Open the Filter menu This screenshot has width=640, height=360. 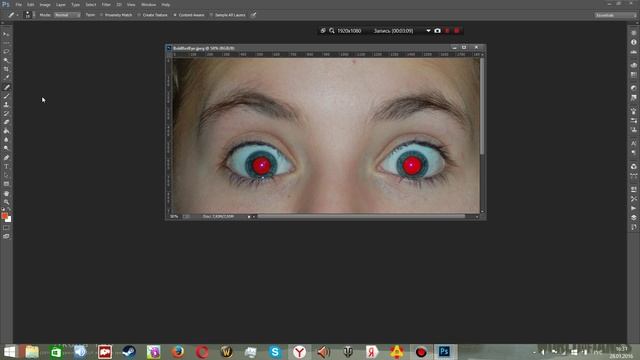coord(106,4)
